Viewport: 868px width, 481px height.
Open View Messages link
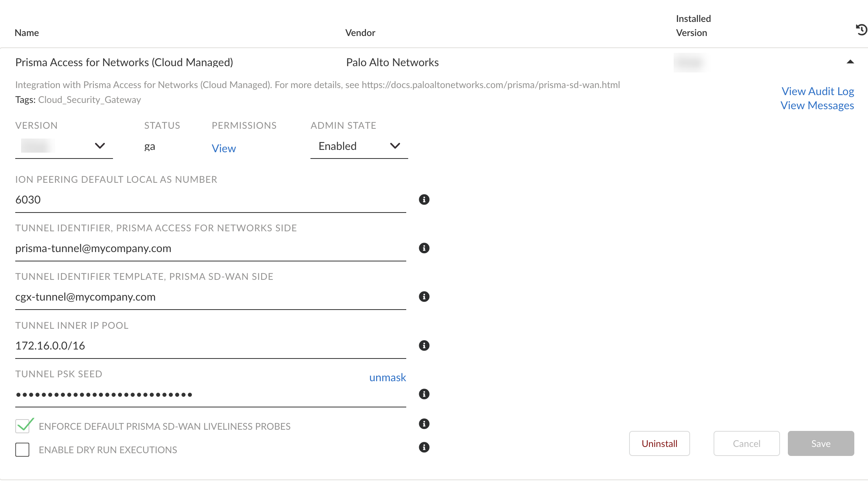coord(817,105)
